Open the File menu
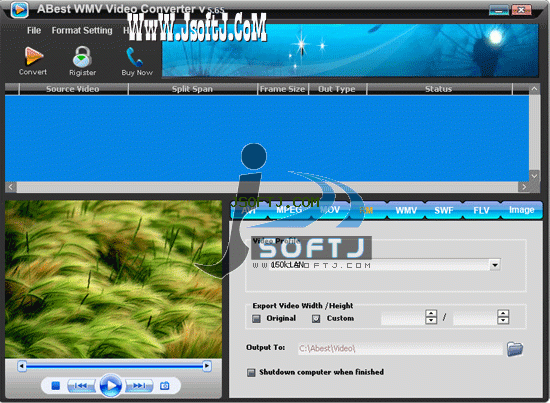This screenshot has height=403, width=550. click(x=34, y=31)
